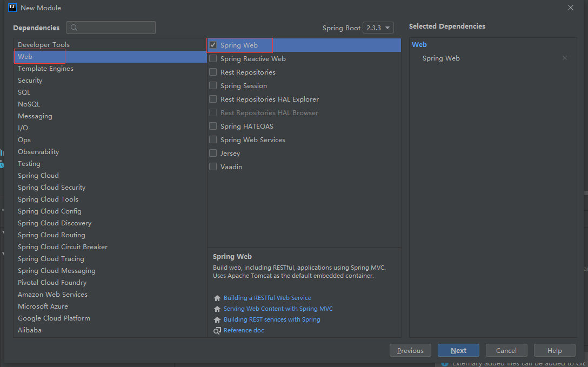Image resolution: width=588 pixels, height=367 pixels.
Task: Select the Web category
Action: pos(110,57)
